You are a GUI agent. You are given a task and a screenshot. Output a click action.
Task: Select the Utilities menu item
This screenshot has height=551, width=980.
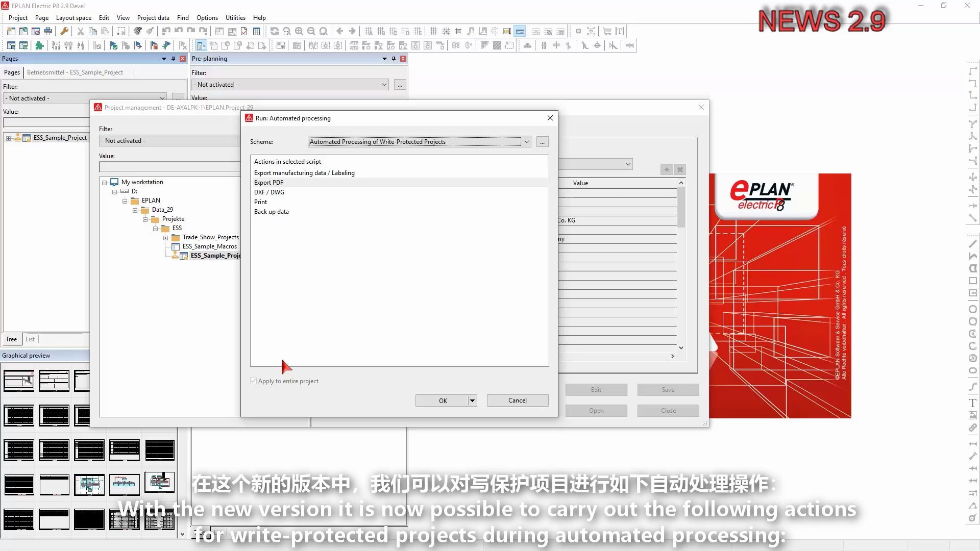235,17
